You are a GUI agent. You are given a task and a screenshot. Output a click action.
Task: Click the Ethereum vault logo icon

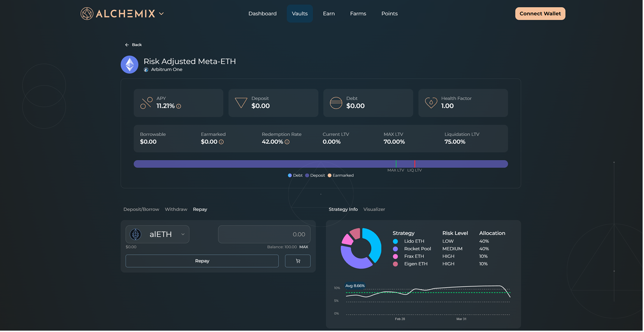(129, 65)
